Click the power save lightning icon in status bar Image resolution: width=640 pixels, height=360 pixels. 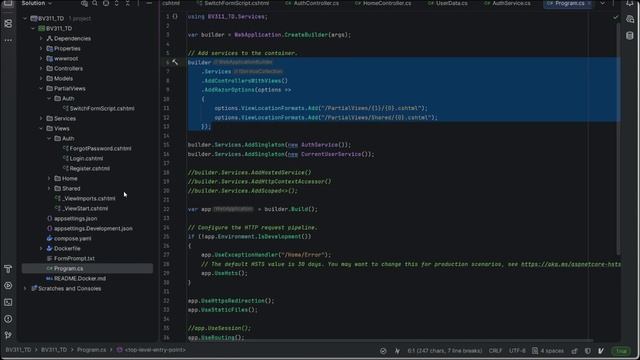(397, 351)
